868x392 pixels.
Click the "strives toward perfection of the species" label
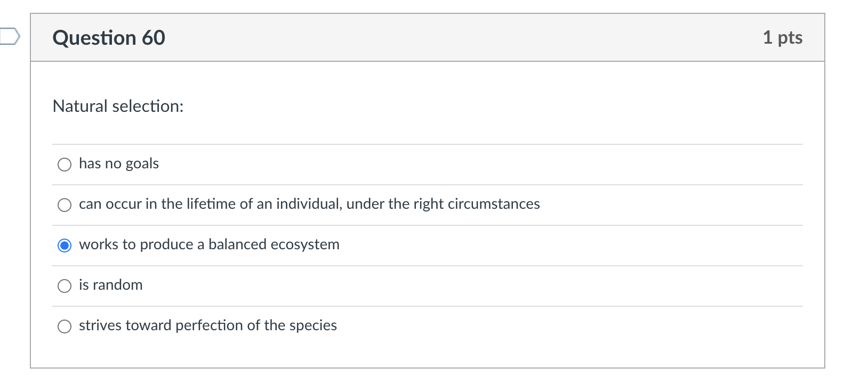click(x=207, y=325)
